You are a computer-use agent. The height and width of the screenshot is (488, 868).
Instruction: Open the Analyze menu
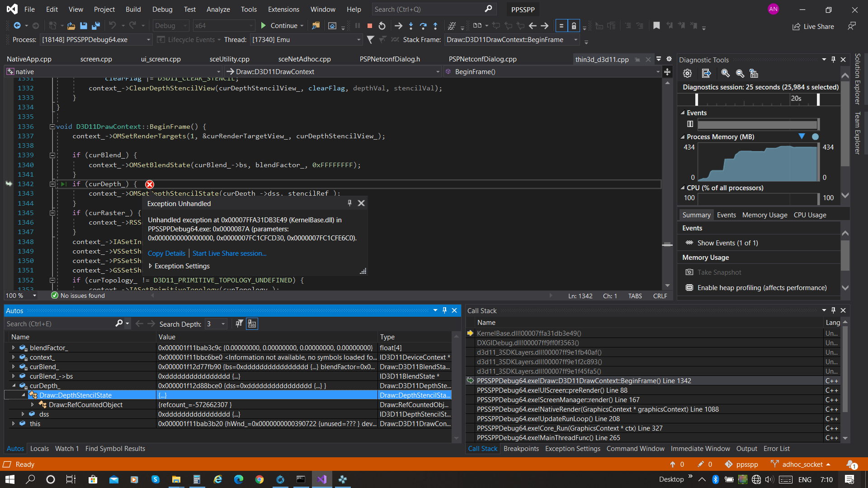(x=218, y=9)
